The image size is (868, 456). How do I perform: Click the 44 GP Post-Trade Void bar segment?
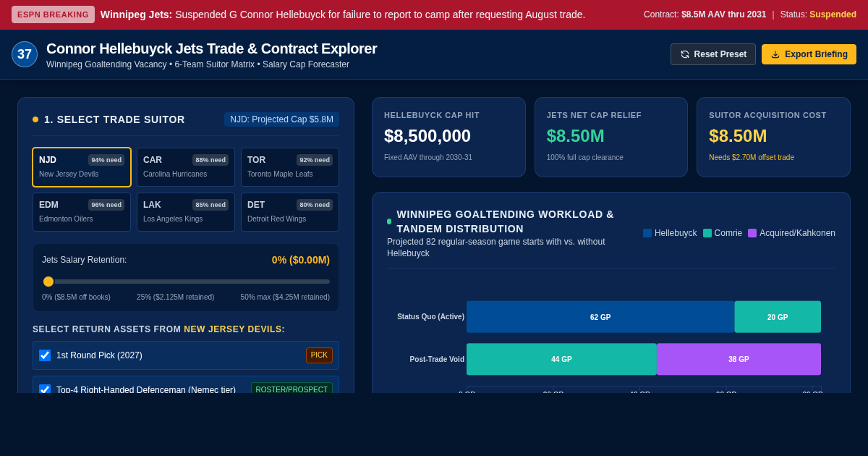pos(561,359)
